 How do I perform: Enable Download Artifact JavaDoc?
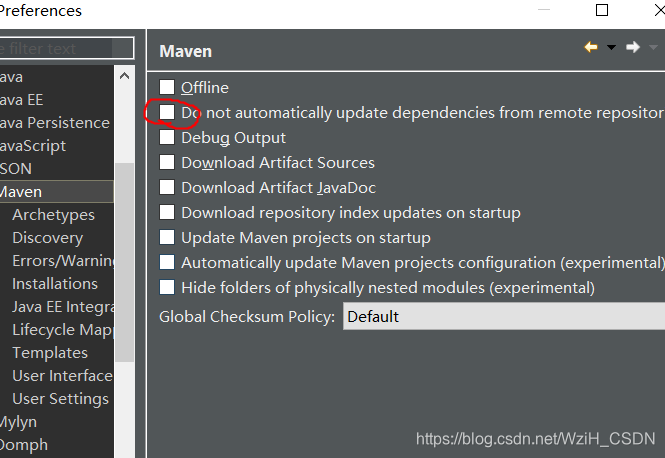pyautogui.click(x=167, y=187)
